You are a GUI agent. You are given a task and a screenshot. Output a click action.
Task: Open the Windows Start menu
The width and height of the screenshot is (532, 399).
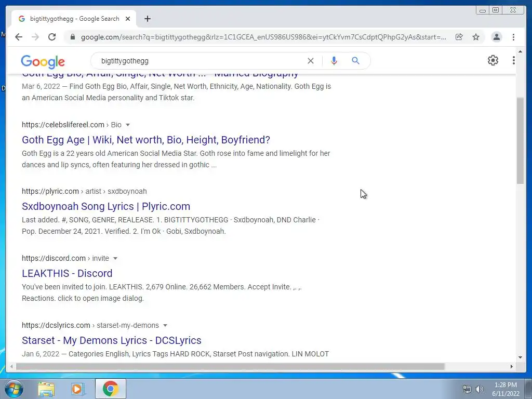click(14, 389)
